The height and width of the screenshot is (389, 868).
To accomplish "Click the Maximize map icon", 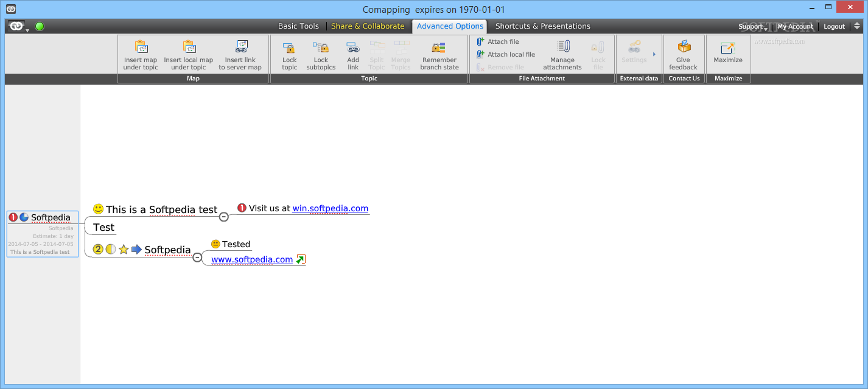I will point(728,48).
